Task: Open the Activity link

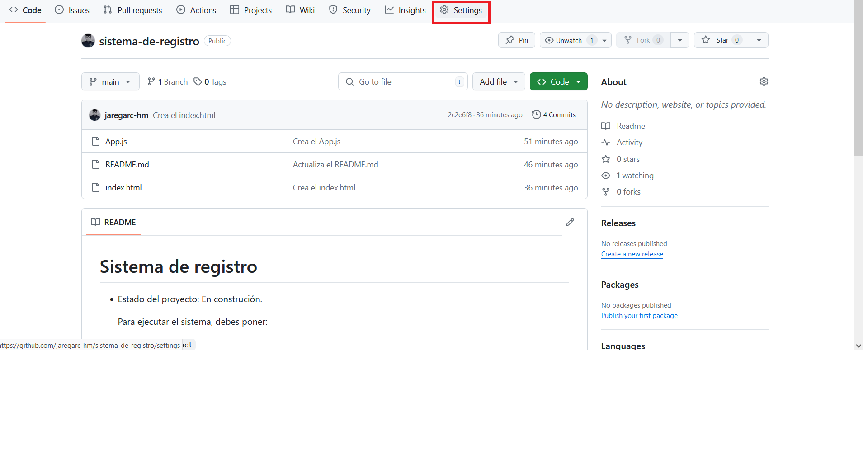Action: click(622, 142)
